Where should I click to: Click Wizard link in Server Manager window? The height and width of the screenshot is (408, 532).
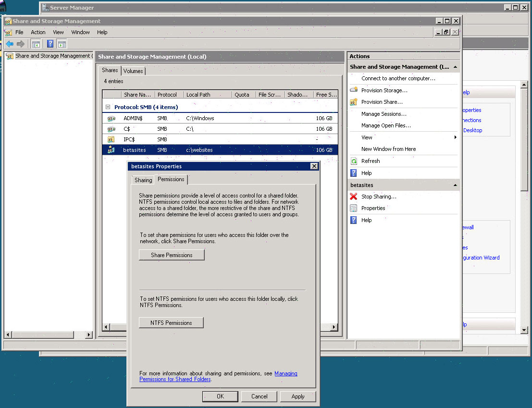pos(481,258)
